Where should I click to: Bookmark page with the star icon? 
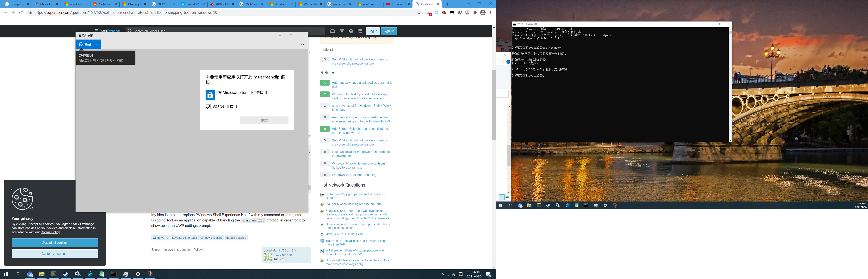419,12
